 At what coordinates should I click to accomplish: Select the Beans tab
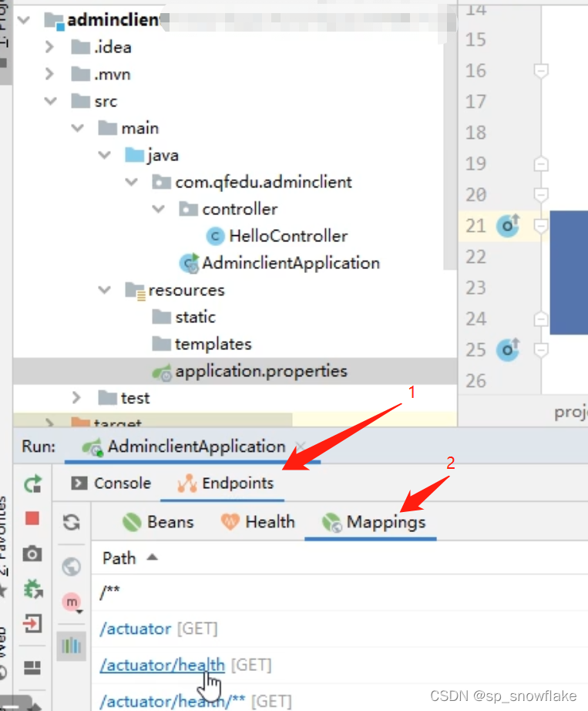point(158,522)
